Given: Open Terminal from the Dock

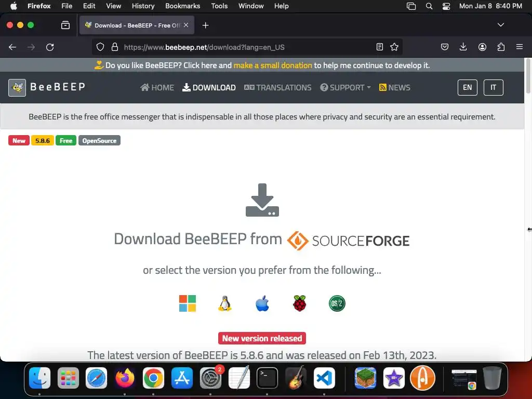Looking at the screenshot, I should click(267, 378).
